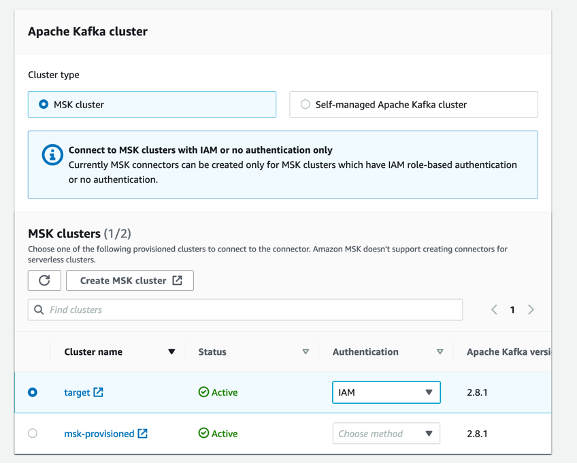Click Apache Kafka version column header
This screenshot has height=464, width=577.
[x=509, y=352]
